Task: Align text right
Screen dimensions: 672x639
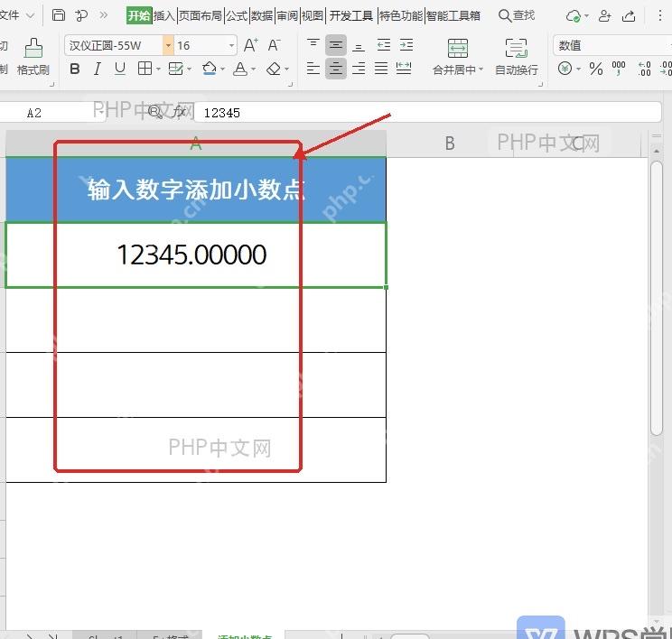Action: [x=359, y=69]
